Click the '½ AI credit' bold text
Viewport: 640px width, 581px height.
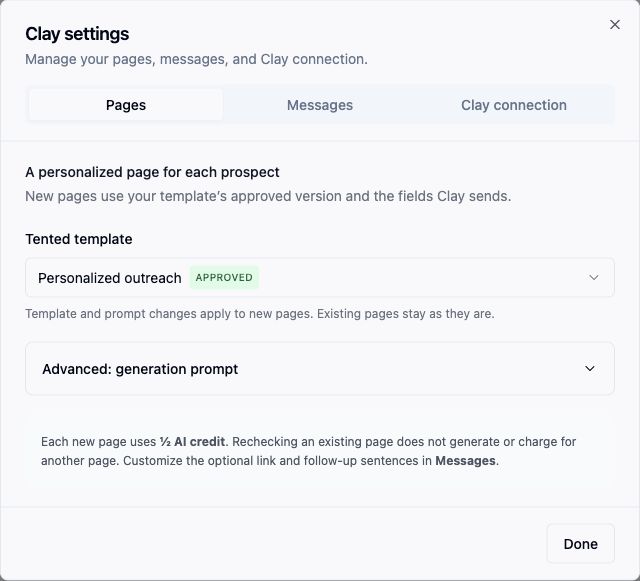(x=192, y=441)
